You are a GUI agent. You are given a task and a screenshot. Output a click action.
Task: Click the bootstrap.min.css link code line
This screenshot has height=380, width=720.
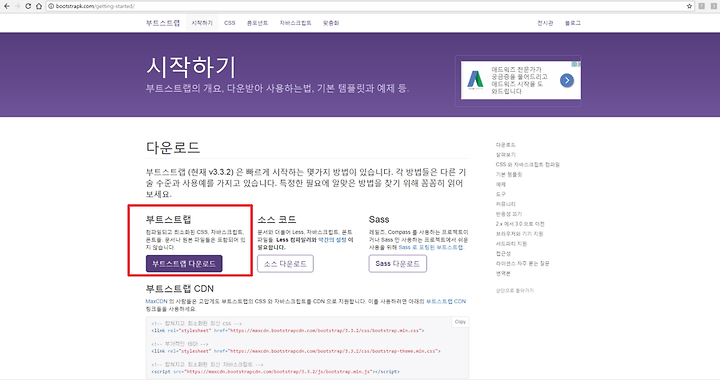pyautogui.click(x=288, y=330)
